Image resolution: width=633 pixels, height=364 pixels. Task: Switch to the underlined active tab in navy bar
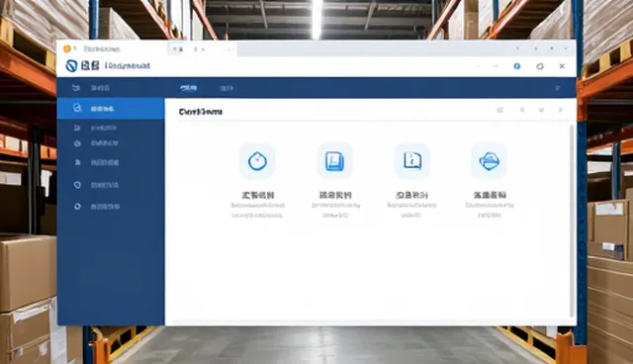coord(189,88)
